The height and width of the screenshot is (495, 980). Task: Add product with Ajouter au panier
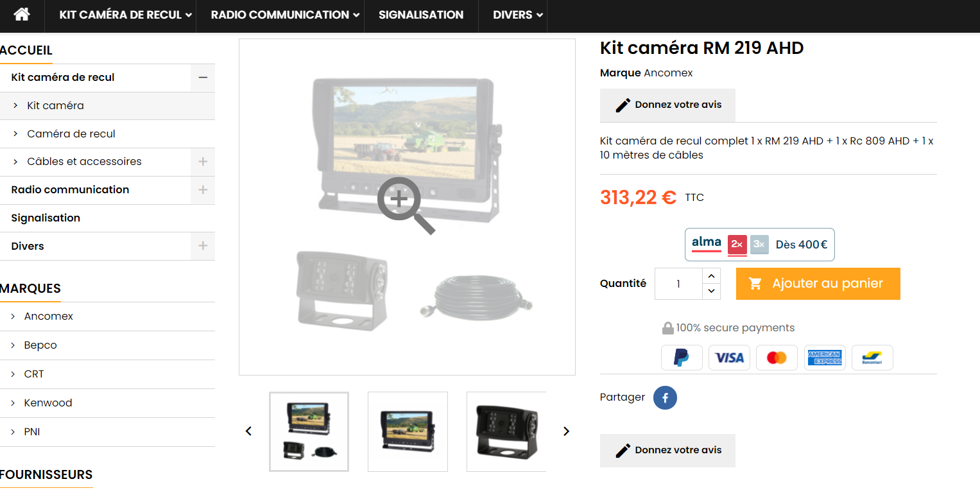pos(818,284)
